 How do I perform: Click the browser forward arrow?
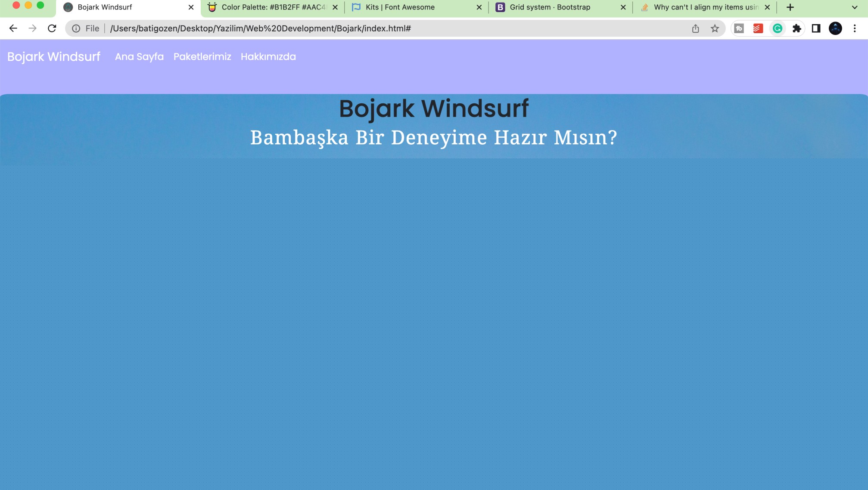(x=32, y=28)
